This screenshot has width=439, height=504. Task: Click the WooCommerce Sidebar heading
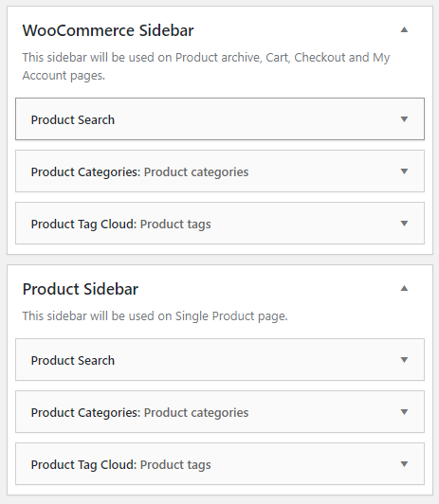108,30
